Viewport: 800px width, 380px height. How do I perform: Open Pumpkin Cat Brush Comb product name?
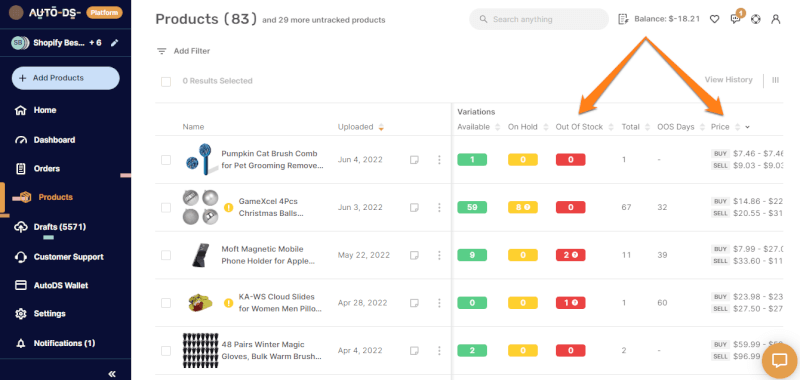tap(272, 160)
